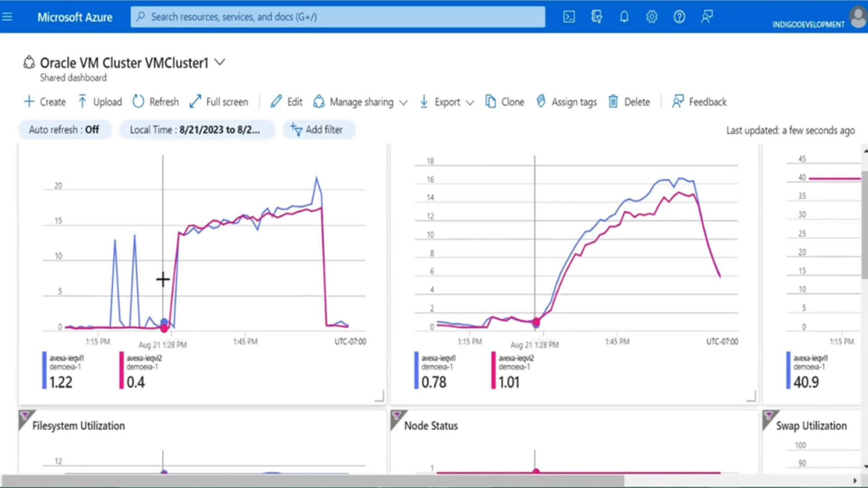Open the portal hamburger menu
The width and height of the screenshot is (868, 488).
(7, 17)
